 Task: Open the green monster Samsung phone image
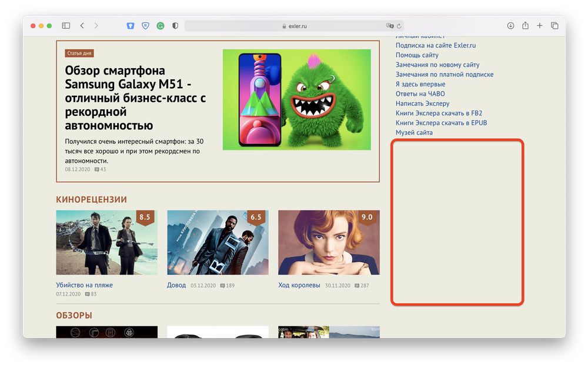pos(296,100)
